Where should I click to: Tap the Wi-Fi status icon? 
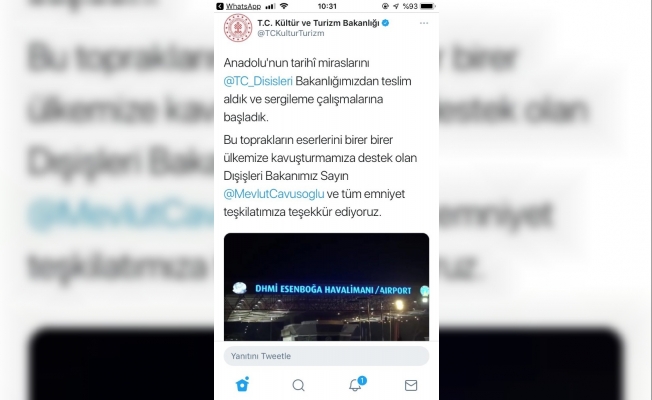click(x=284, y=6)
